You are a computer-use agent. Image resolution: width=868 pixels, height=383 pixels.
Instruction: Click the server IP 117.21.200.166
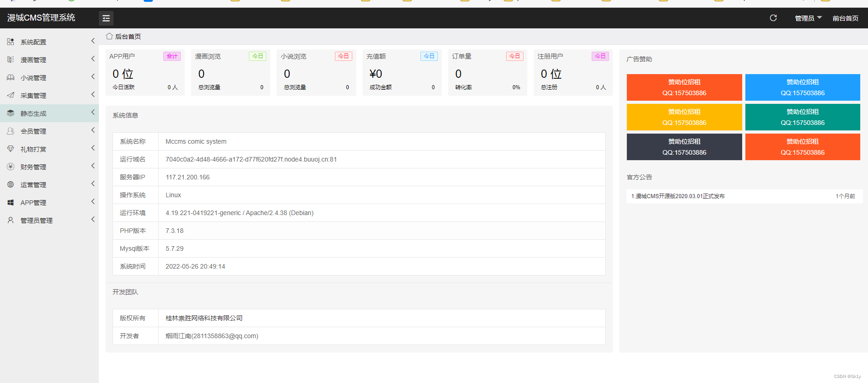pyautogui.click(x=188, y=177)
